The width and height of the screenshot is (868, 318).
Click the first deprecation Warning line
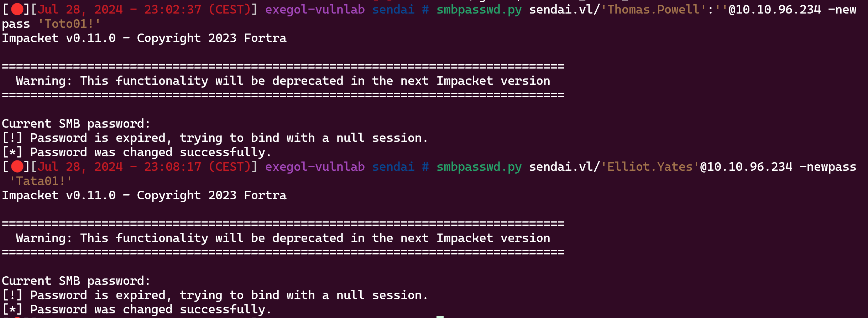coord(283,81)
